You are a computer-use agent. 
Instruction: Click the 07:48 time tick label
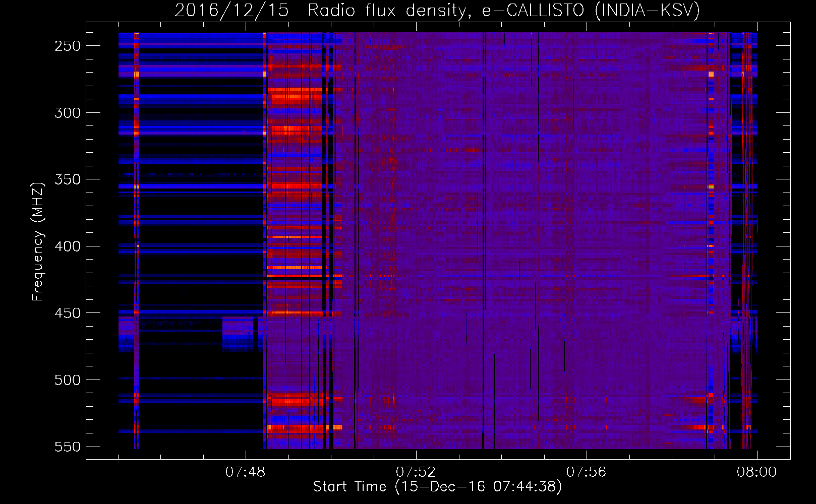(246, 472)
